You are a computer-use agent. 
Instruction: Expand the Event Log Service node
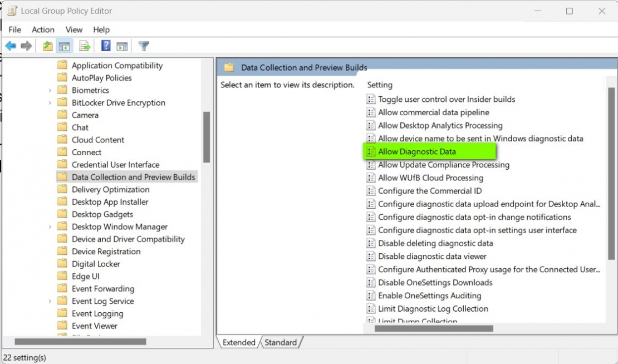[x=49, y=301]
